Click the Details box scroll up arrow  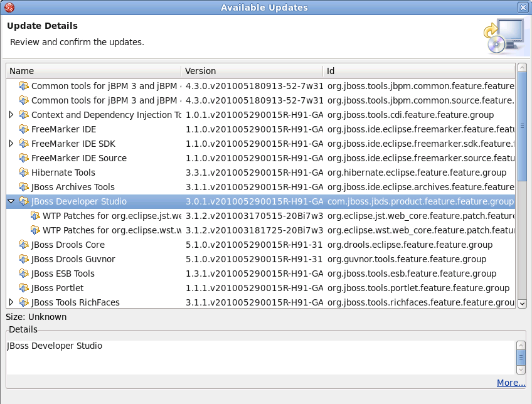click(521, 345)
